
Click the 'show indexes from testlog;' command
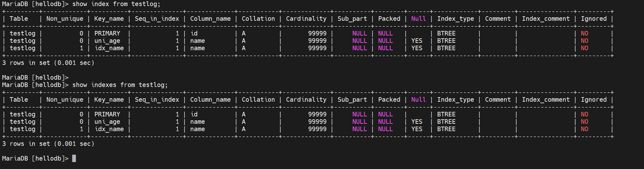pos(120,85)
